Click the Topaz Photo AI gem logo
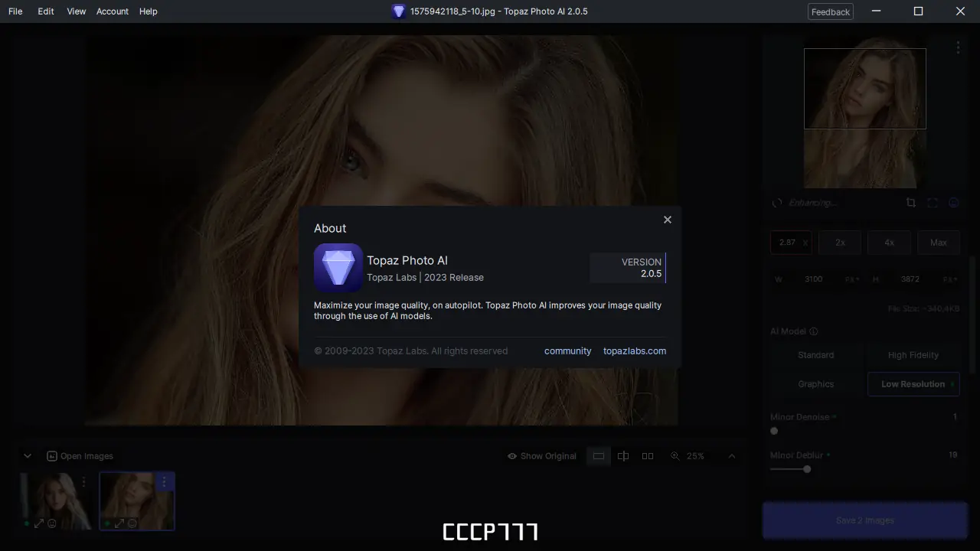The height and width of the screenshot is (551, 980). (338, 268)
